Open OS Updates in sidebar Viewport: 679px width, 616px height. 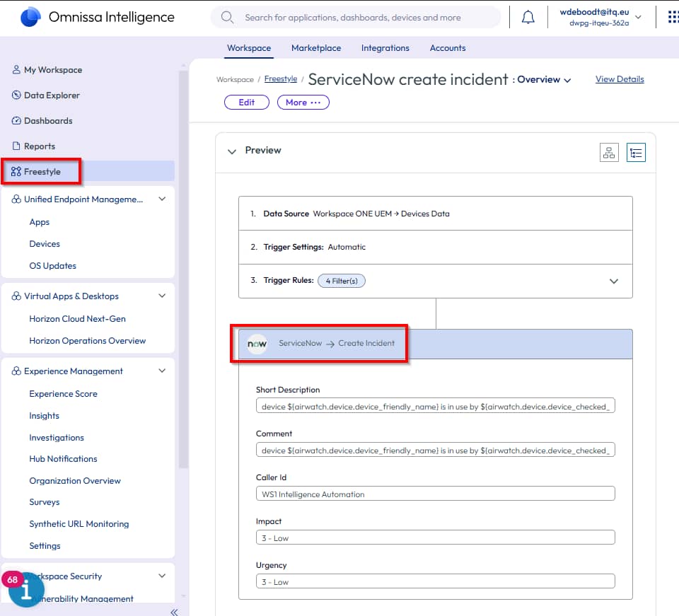point(53,266)
